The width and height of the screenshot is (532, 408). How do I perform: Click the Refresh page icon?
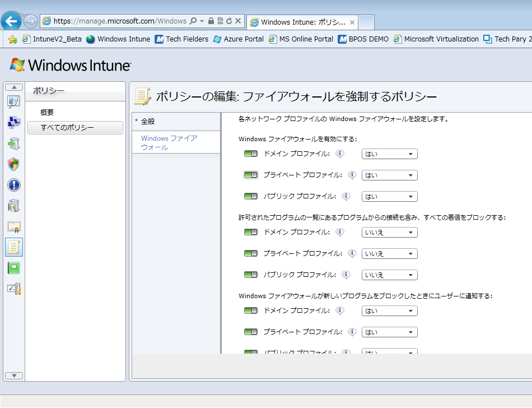(x=229, y=21)
